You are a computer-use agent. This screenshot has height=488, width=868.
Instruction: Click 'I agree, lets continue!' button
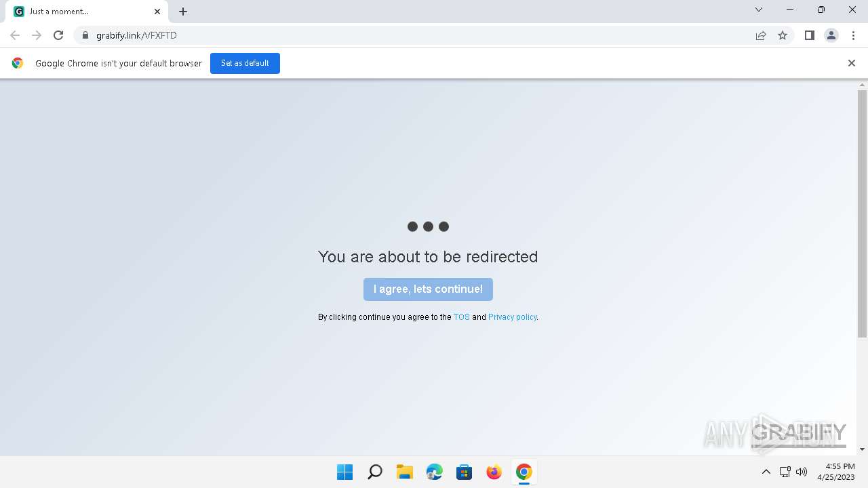(x=428, y=289)
